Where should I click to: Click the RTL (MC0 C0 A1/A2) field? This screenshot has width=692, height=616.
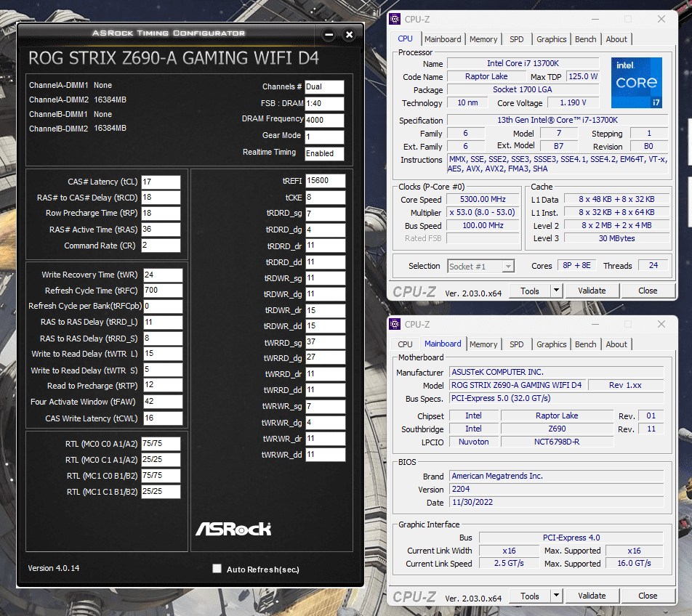161,444
